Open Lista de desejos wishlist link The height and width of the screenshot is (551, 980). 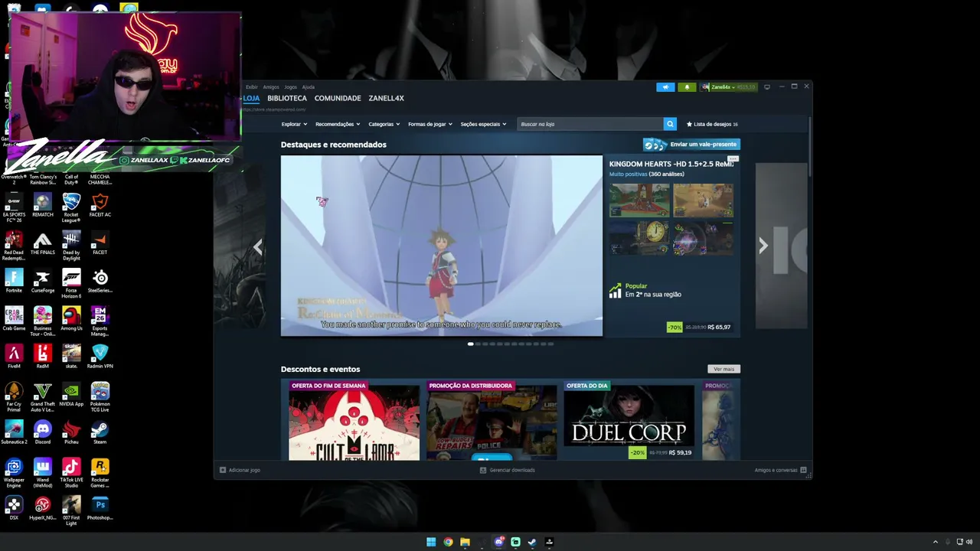pyautogui.click(x=712, y=124)
